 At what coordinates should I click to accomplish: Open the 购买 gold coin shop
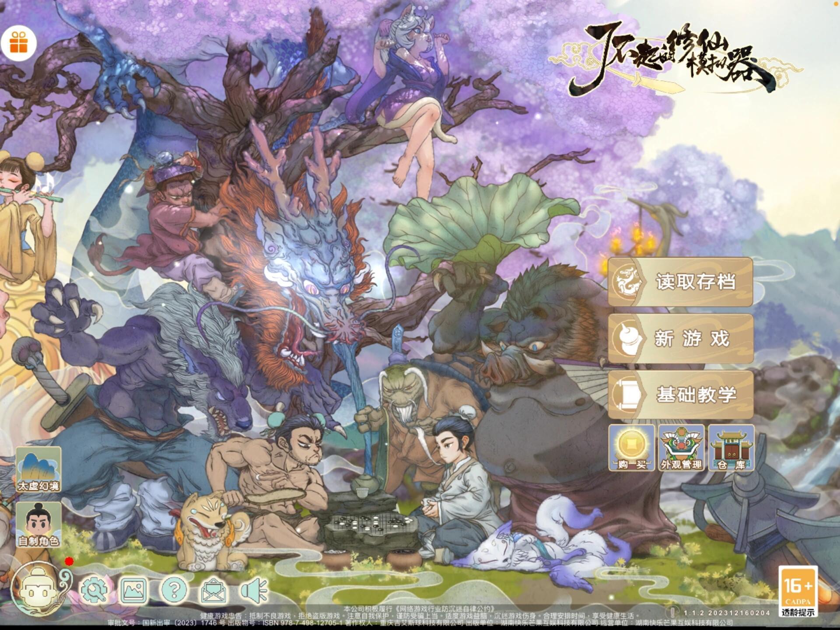pos(632,448)
